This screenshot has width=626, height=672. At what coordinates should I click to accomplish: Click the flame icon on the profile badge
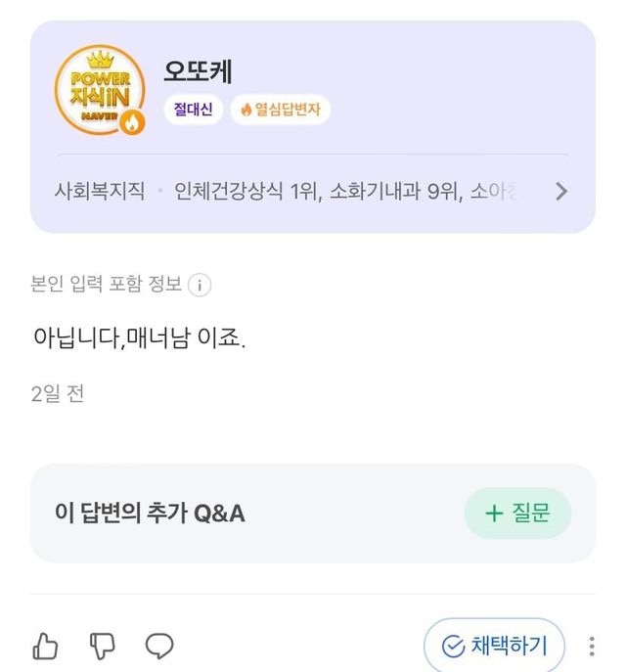pos(132,122)
